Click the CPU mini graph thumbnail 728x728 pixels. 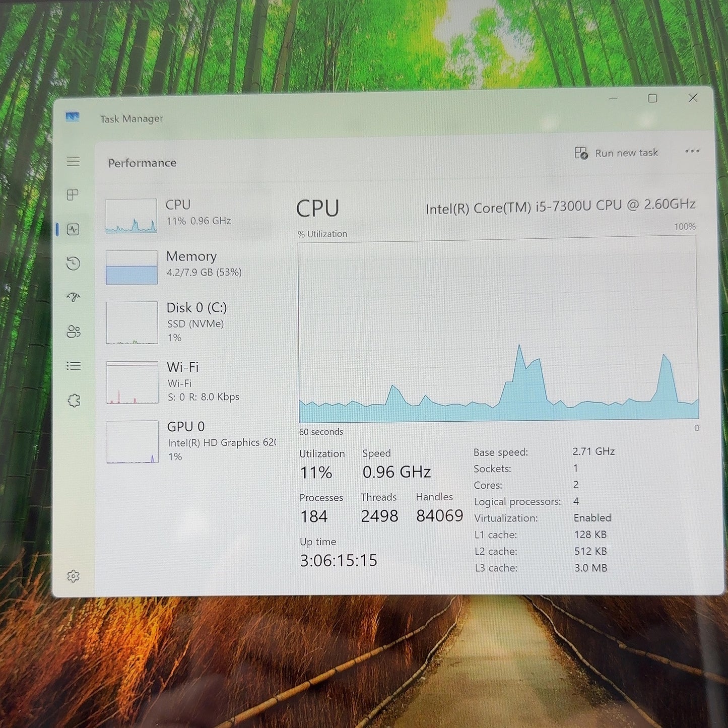click(131, 216)
